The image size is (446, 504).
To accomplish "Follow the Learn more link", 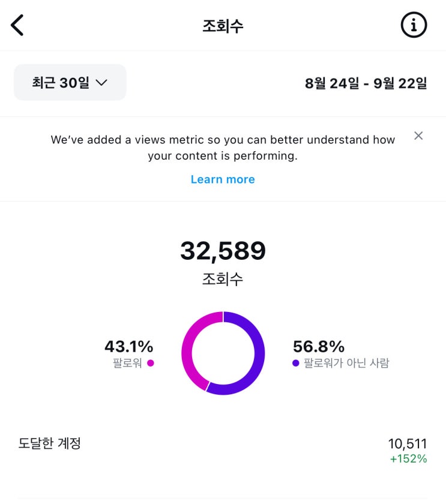I will point(223,179).
